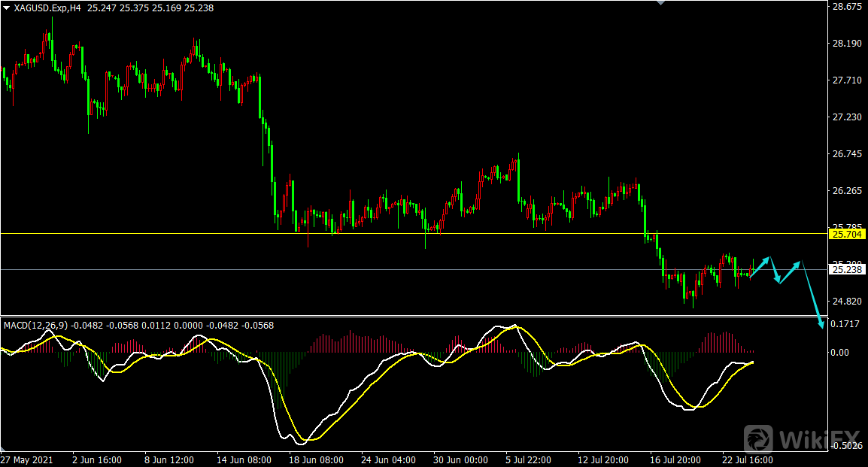The width and height of the screenshot is (868, 467).
Task: Select the yellow 25.704 price label
Action: (x=846, y=234)
